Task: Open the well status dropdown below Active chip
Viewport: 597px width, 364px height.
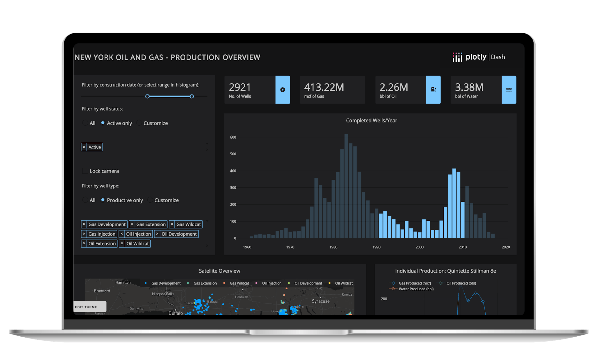Action: [x=207, y=144]
